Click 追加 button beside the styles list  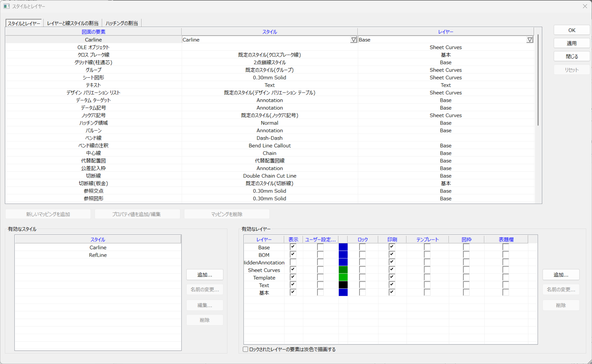[205, 275]
